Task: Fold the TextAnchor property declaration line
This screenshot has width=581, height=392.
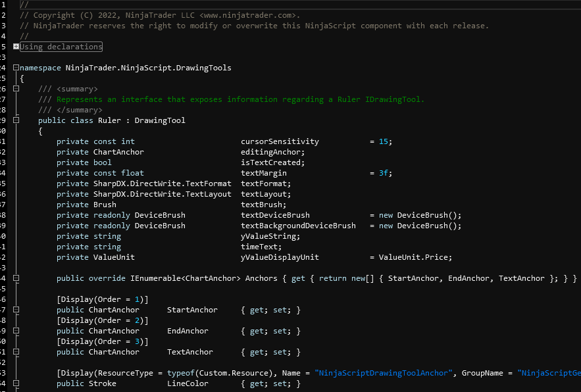Action: click(16, 352)
